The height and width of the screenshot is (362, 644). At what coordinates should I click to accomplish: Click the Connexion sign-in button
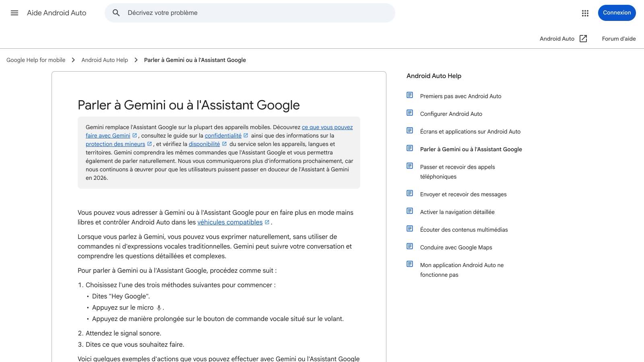[x=617, y=13]
